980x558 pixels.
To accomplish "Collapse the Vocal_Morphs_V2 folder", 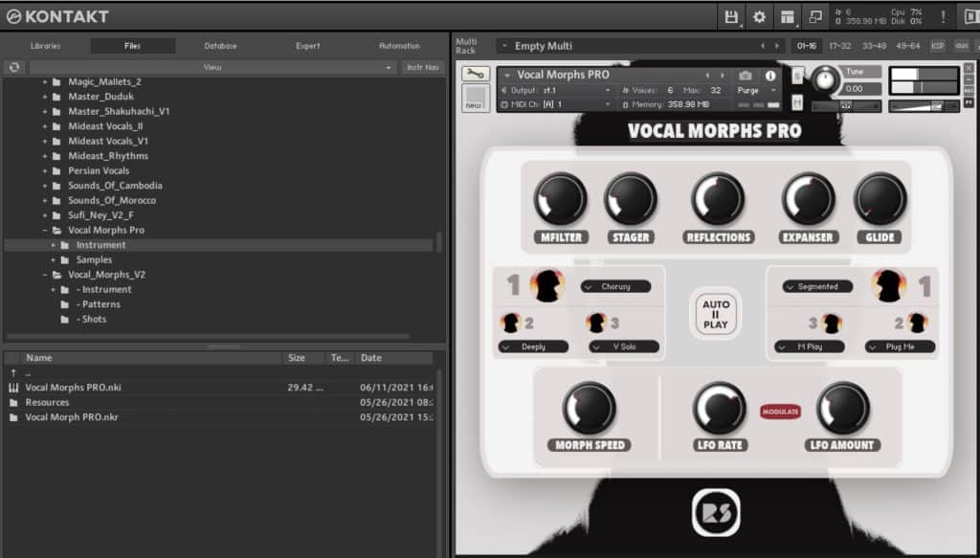I will (x=44, y=275).
